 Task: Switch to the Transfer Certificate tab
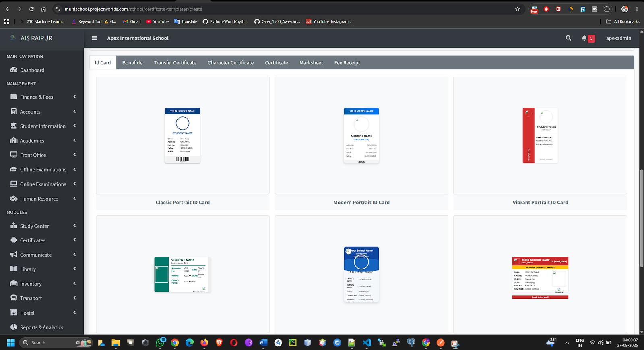[175, 63]
